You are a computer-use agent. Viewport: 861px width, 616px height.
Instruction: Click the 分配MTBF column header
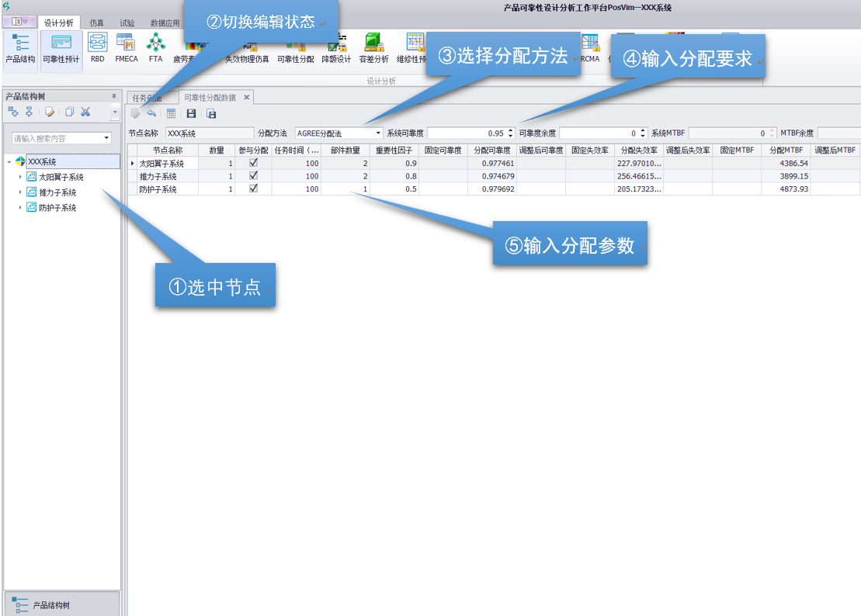(x=786, y=150)
